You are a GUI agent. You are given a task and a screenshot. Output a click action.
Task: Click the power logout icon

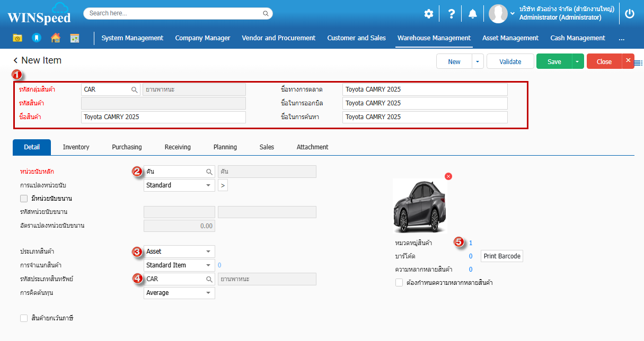(x=629, y=14)
